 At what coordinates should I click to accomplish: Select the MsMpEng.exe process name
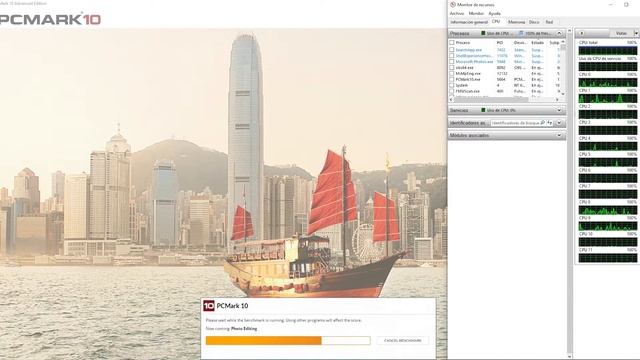pos(468,73)
